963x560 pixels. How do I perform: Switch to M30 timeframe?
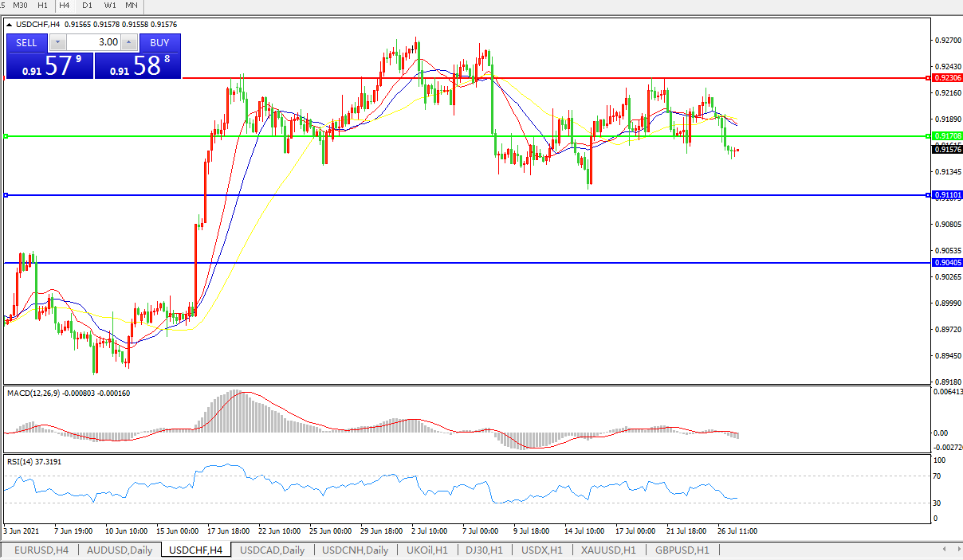[22, 5]
